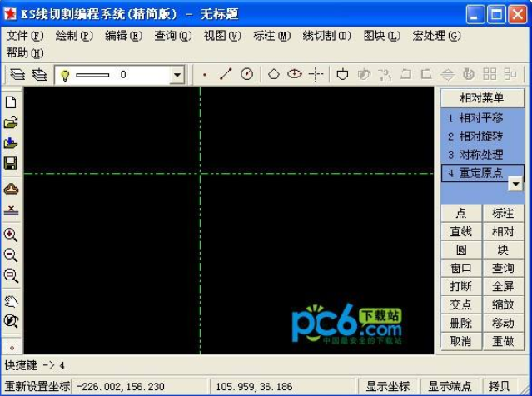Choose 2 相对旋转 in the list

[482, 136]
